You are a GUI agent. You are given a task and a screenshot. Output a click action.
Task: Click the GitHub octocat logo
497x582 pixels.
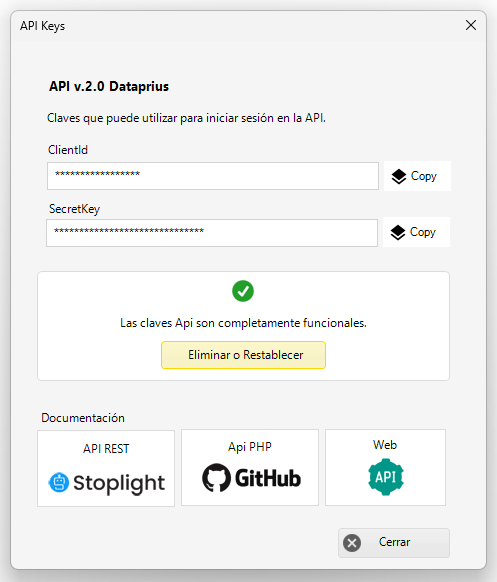click(216, 478)
